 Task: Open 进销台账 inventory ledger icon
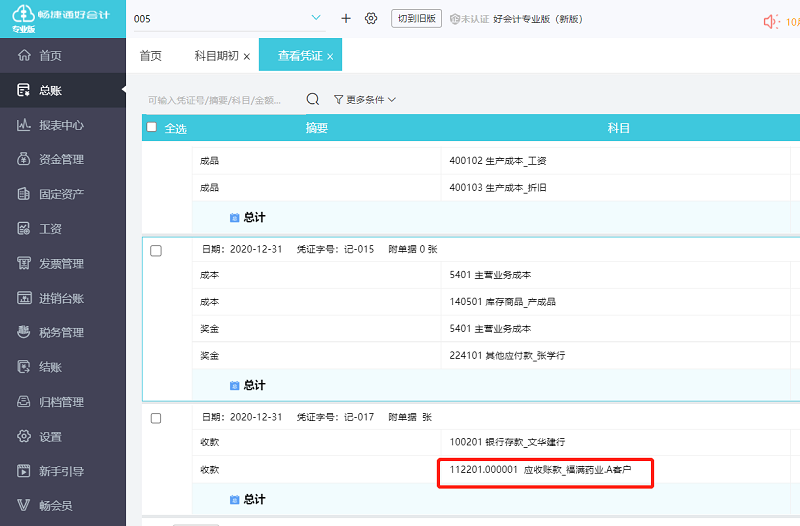(x=23, y=297)
